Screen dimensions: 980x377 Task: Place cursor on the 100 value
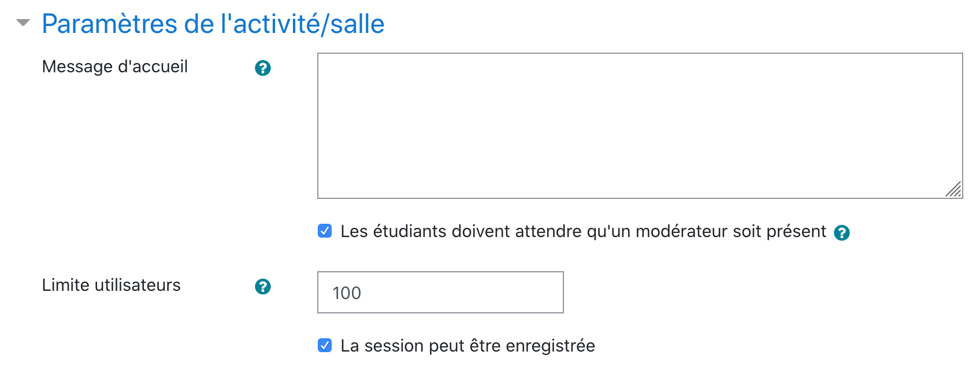(347, 293)
